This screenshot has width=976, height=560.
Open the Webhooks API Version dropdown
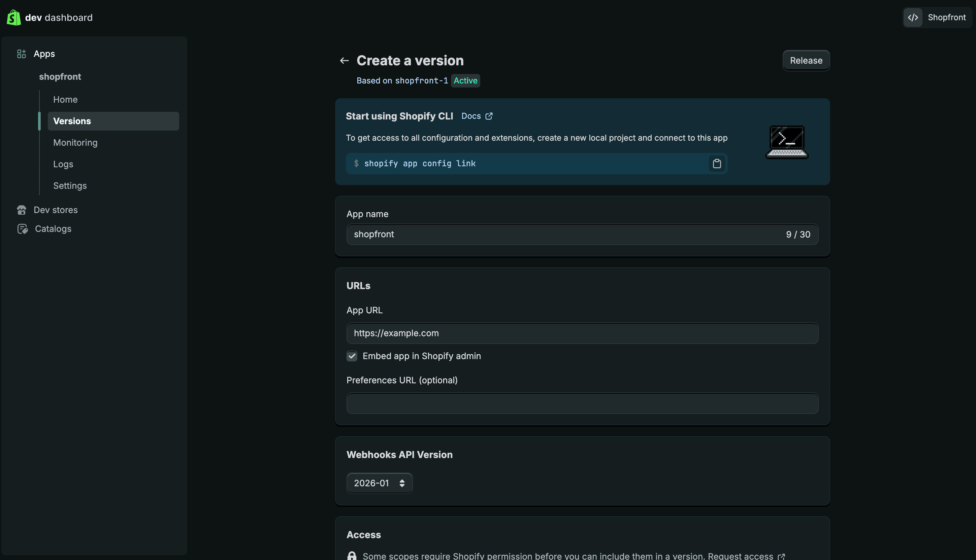pyautogui.click(x=380, y=483)
